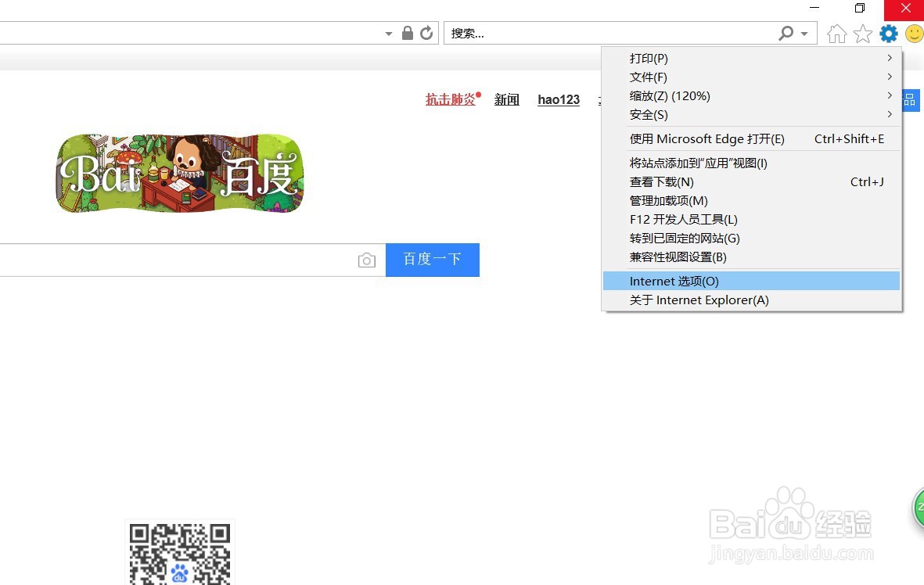
Task: Expand the 打印(P) submenu arrow
Action: pos(890,58)
